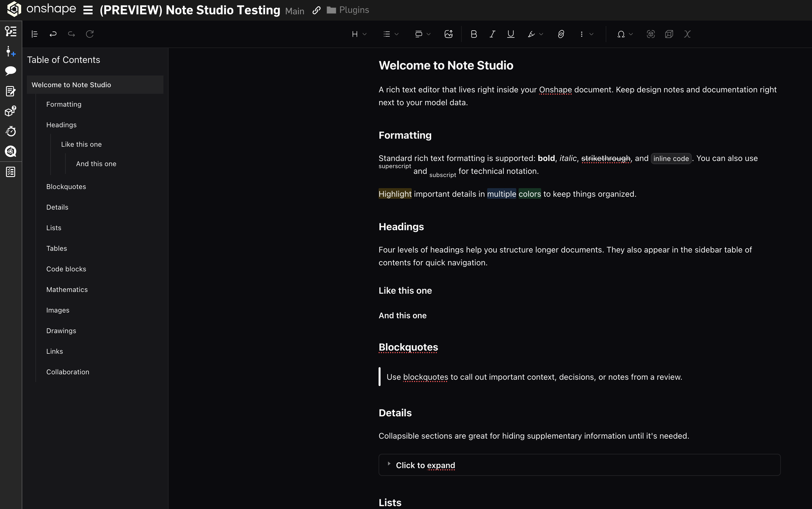Jump to Mathematics in table of contents
Viewport: 812px width, 509px height.
tap(67, 289)
